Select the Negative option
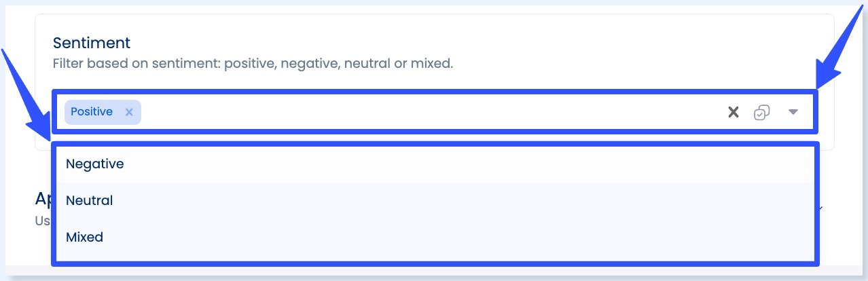Screen dimensions: 868x281 pyautogui.click(x=95, y=164)
